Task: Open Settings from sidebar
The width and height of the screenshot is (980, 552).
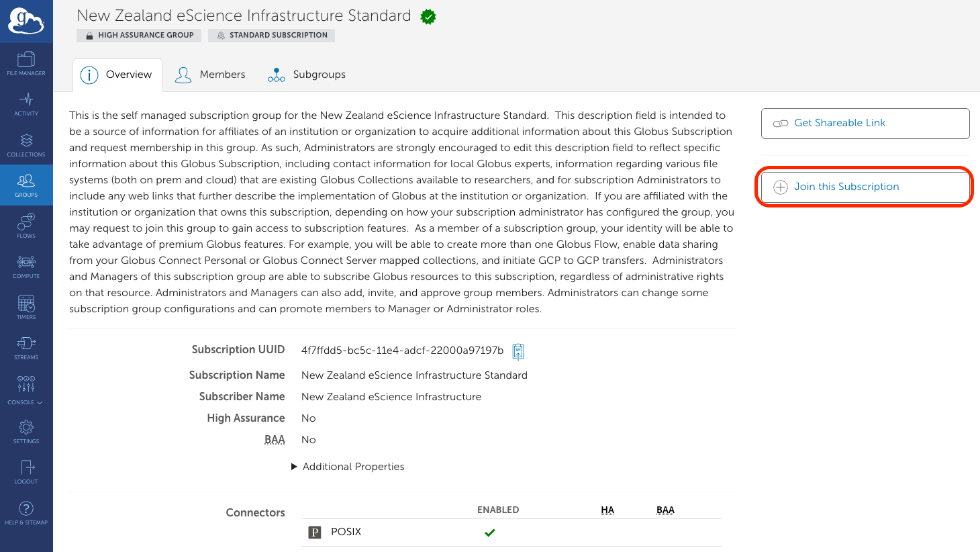Action: point(26,431)
